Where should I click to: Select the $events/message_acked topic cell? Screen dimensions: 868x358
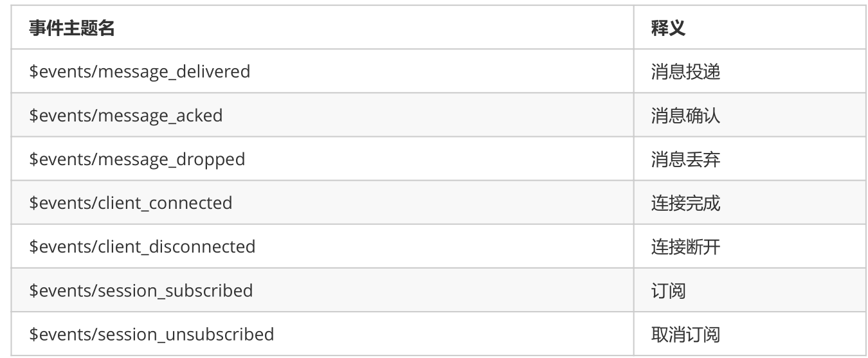[322, 115]
